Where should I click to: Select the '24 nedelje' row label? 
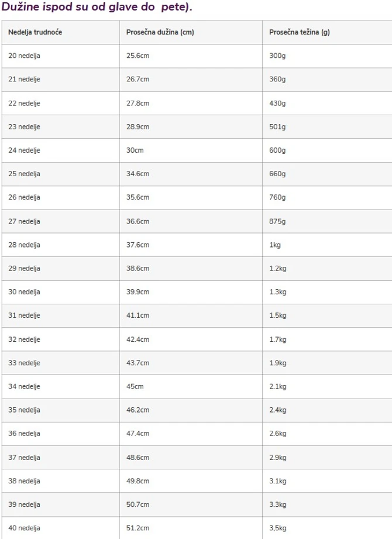click(x=25, y=150)
